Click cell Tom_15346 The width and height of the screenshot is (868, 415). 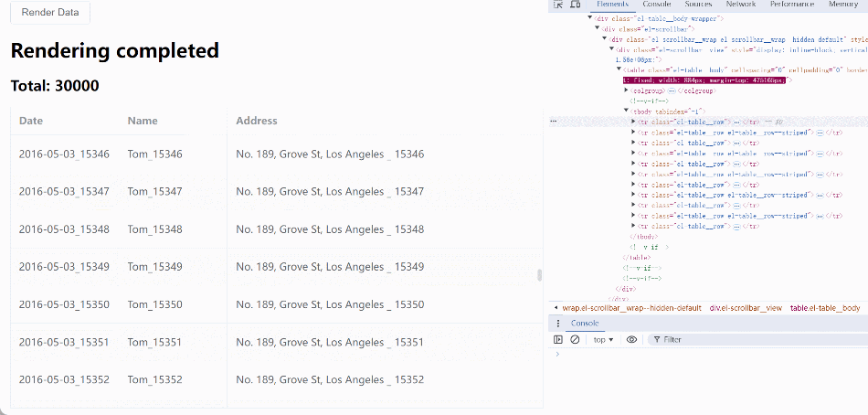coord(154,154)
